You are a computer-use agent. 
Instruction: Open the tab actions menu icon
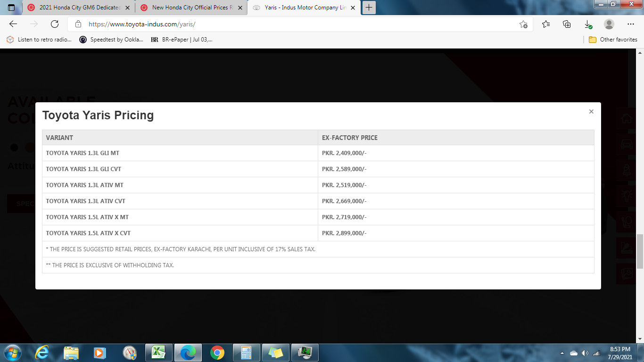11,8
